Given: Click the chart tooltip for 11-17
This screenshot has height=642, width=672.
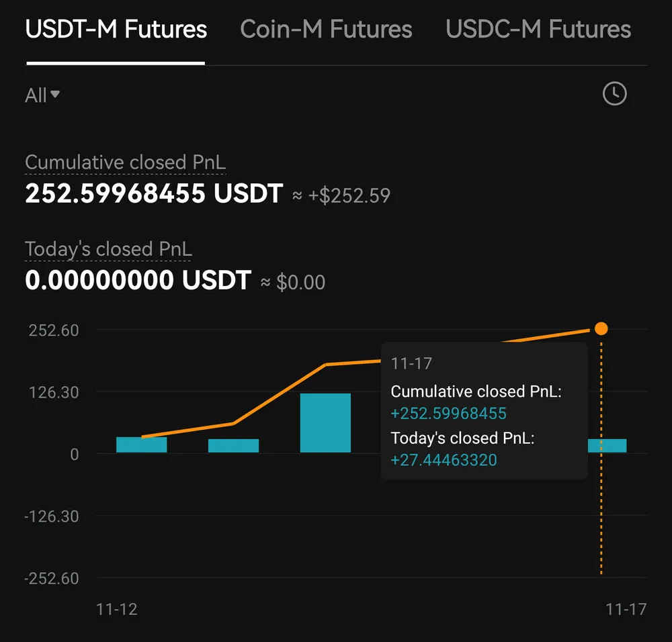Looking at the screenshot, I should (x=484, y=410).
